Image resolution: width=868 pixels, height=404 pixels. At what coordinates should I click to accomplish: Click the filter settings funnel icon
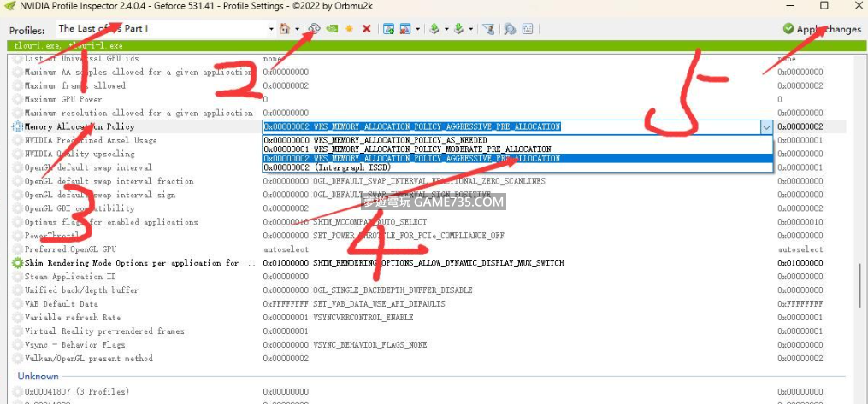point(488,29)
